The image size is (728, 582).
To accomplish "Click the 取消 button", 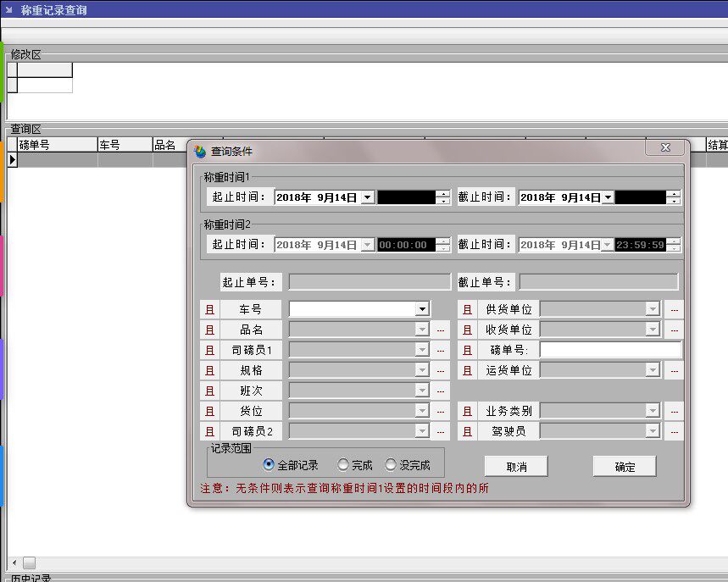I will [516, 467].
